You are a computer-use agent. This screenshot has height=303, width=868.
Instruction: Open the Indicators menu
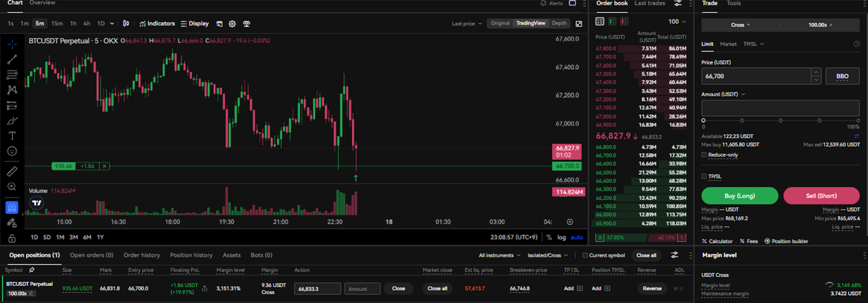tap(157, 24)
